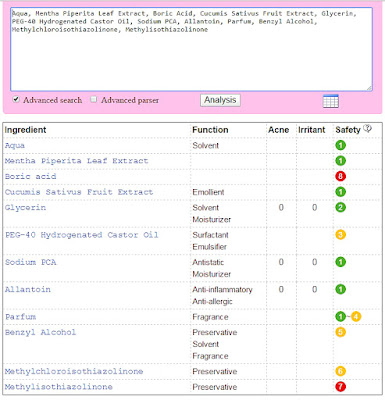Click Aqua's green safety rating 1
Screen dimensions: 385x400
click(340, 145)
